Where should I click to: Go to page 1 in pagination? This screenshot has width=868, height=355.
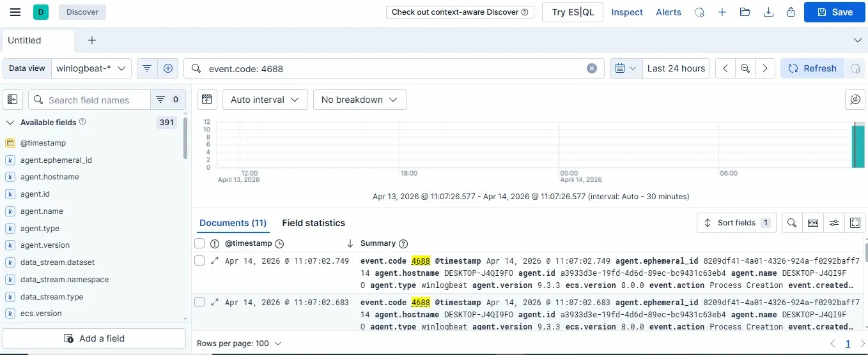[x=848, y=344]
